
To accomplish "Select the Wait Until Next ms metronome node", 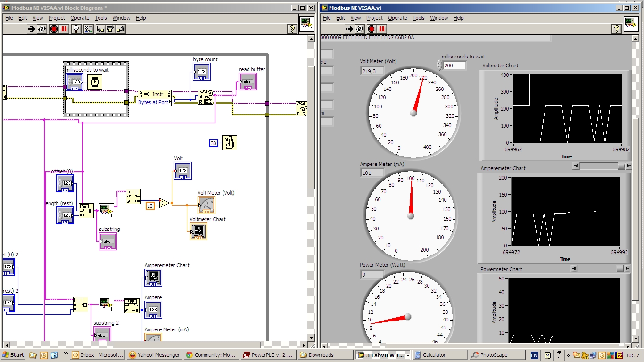I will tap(229, 143).
